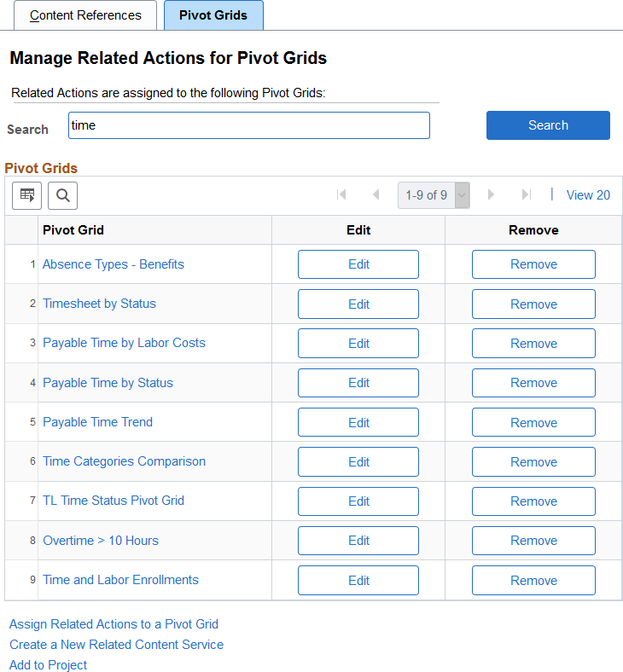Click Assign Related Actions to a Pivot Grid
The image size is (623, 672).
[114, 624]
